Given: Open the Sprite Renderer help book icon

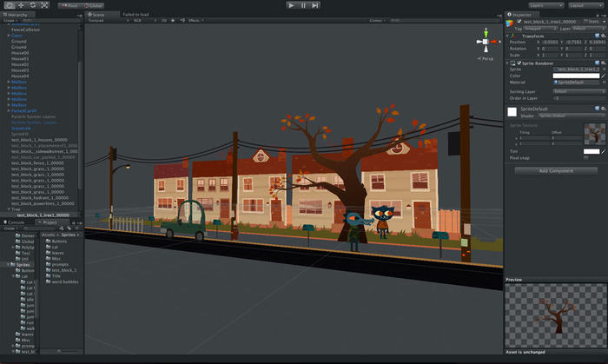Looking at the screenshot, I should (598, 63).
